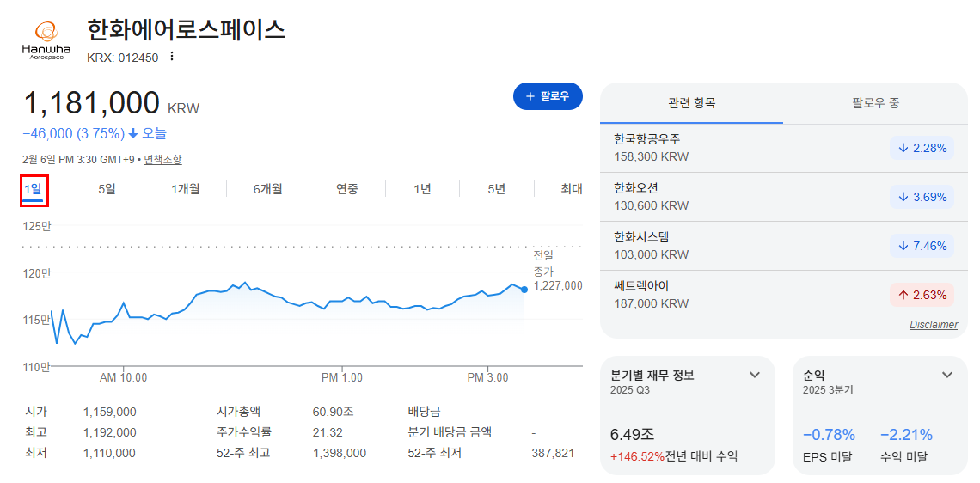The height and width of the screenshot is (483, 980).
Task: Click the 6.49조 quarterly revenue figure
Action: [632, 435]
